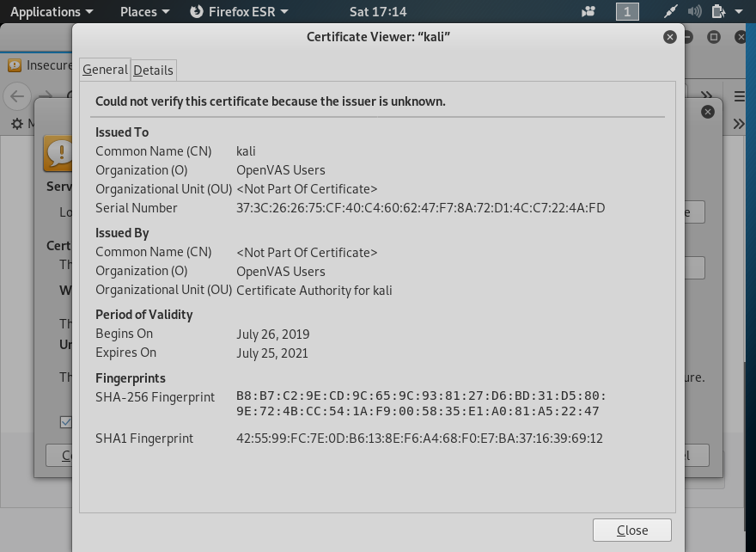Click the Fingerprints heading
This screenshot has height=552, width=756.
coord(131,378)
